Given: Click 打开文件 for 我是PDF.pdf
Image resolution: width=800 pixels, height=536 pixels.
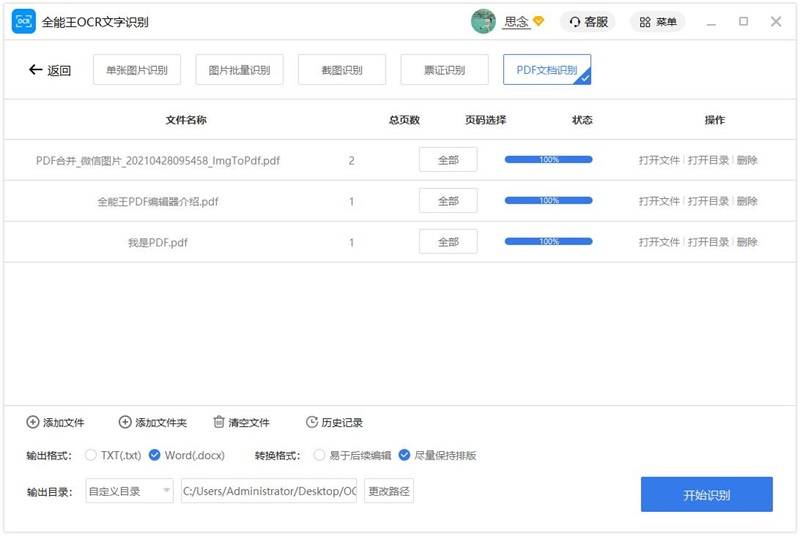Looking at the screenshot, I should click(x=659, y=242).
